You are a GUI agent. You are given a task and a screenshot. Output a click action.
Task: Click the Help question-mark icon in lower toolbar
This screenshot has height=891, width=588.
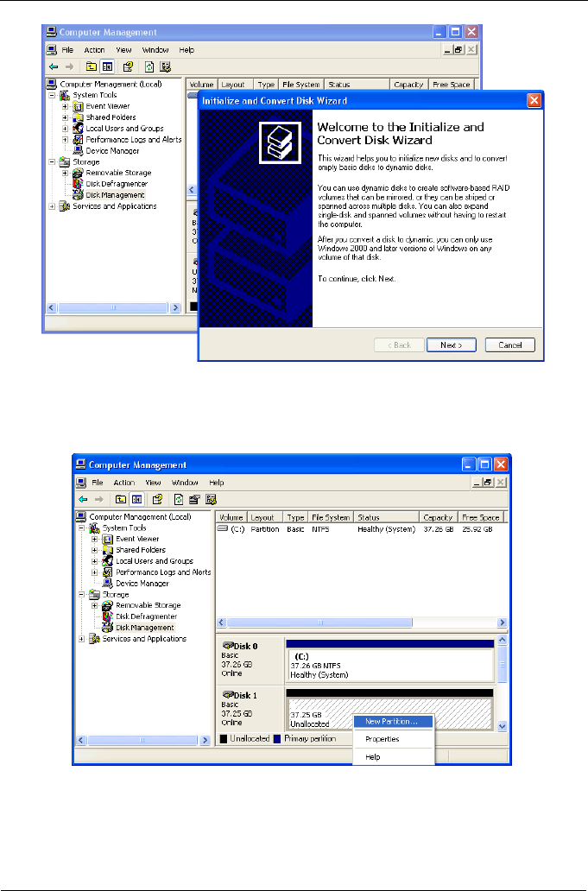(157, 500)
